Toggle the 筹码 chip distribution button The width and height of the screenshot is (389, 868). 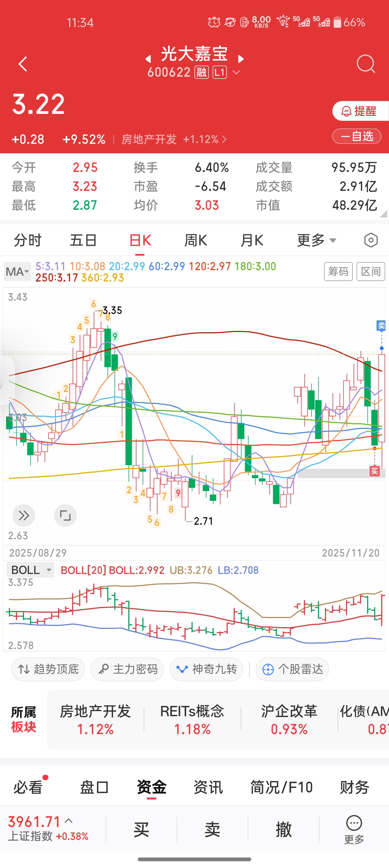pos(338,271)
